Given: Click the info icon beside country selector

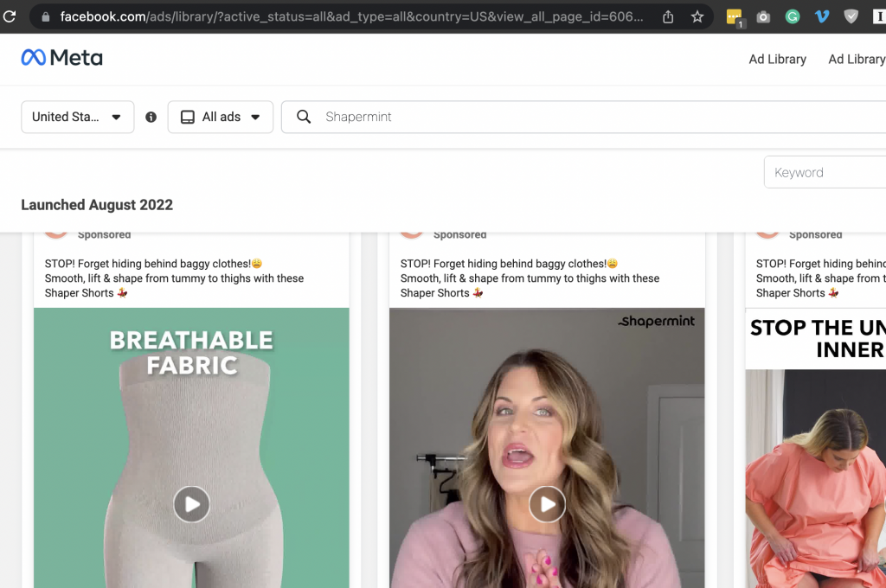Looking at the screenshot, I should 151,117.
